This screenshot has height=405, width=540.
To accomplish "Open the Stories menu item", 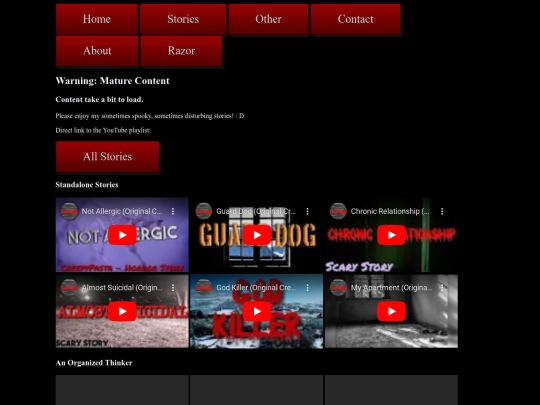I will click(x=183, y=19).
